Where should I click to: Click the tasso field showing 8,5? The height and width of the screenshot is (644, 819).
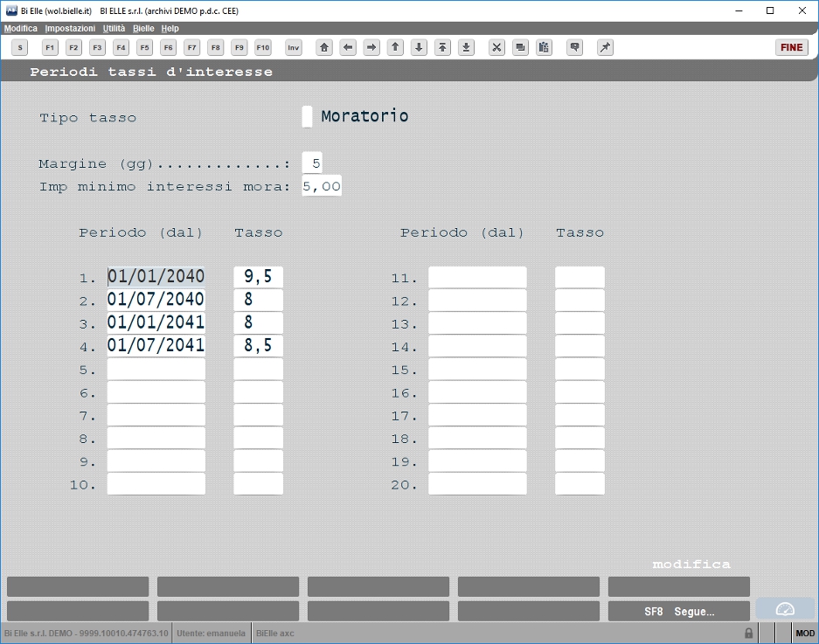pos(258,346)
